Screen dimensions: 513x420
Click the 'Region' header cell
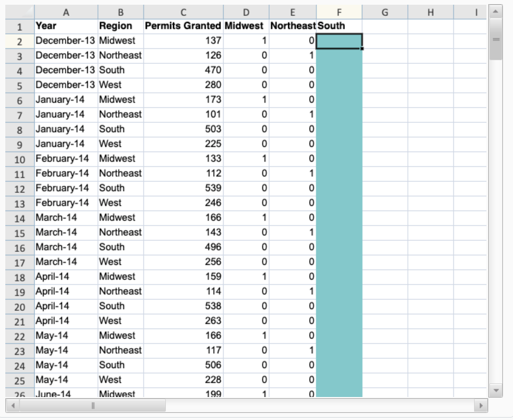[120, 26]
